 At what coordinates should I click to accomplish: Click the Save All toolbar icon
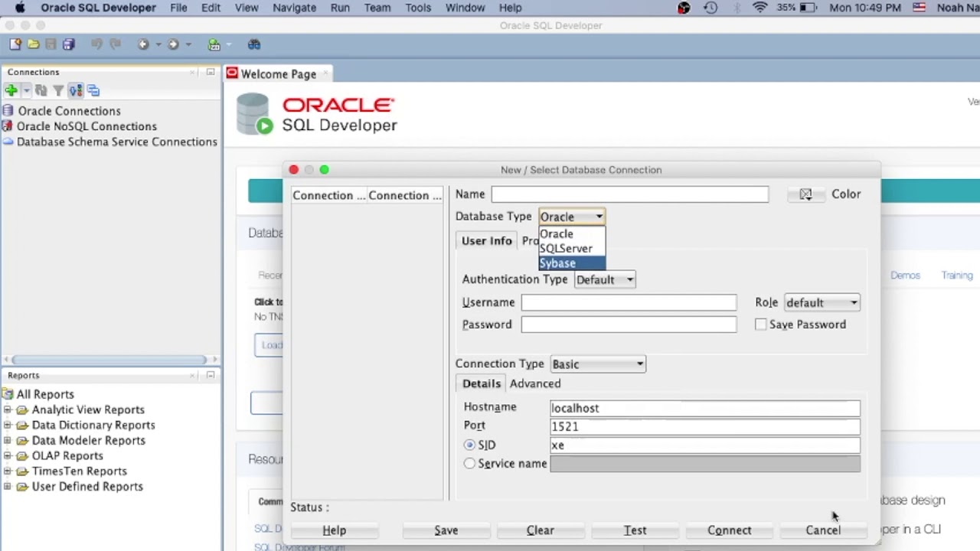click(x=69, y=44)
